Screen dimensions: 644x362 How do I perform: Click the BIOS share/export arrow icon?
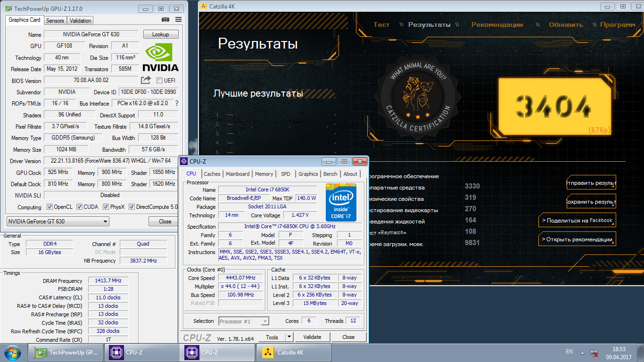(x=146, y=80)
